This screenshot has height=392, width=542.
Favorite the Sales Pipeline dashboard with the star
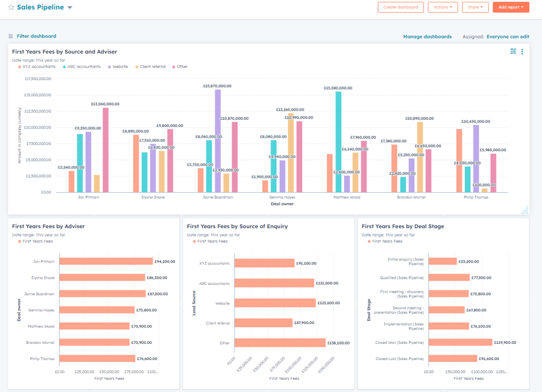(x=11, y=7)
